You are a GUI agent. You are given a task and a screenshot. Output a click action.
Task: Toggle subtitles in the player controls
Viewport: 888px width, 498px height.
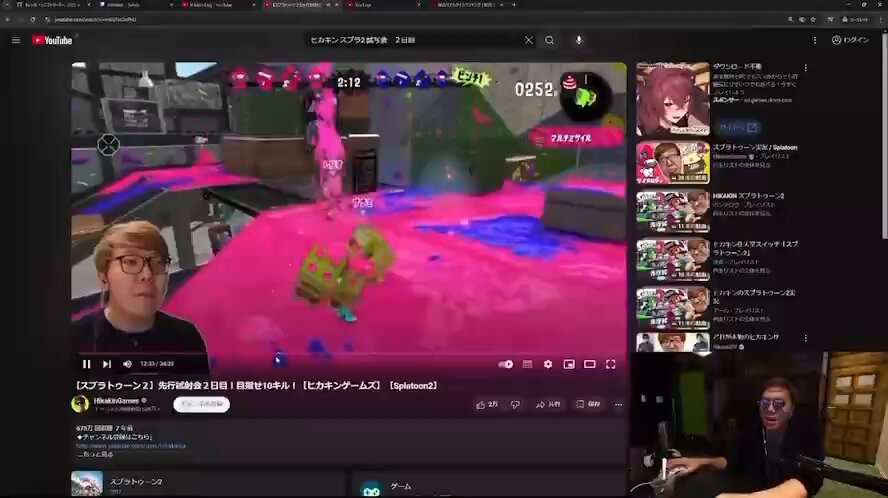[527, 364]
